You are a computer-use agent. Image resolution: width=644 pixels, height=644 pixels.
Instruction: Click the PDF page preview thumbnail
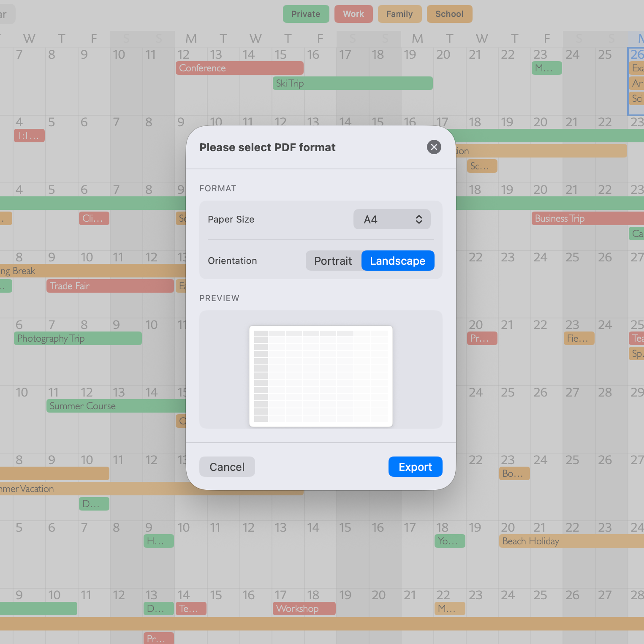[x=321, y=376]
